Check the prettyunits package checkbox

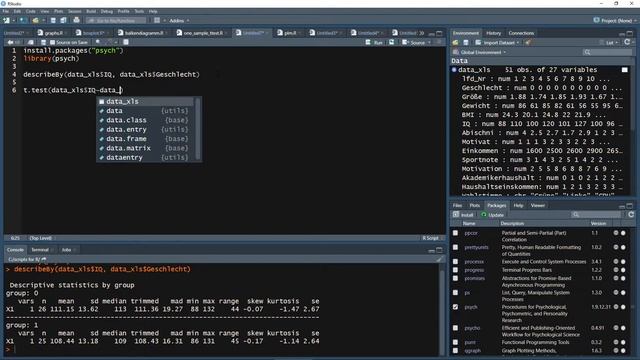[456, 247]
